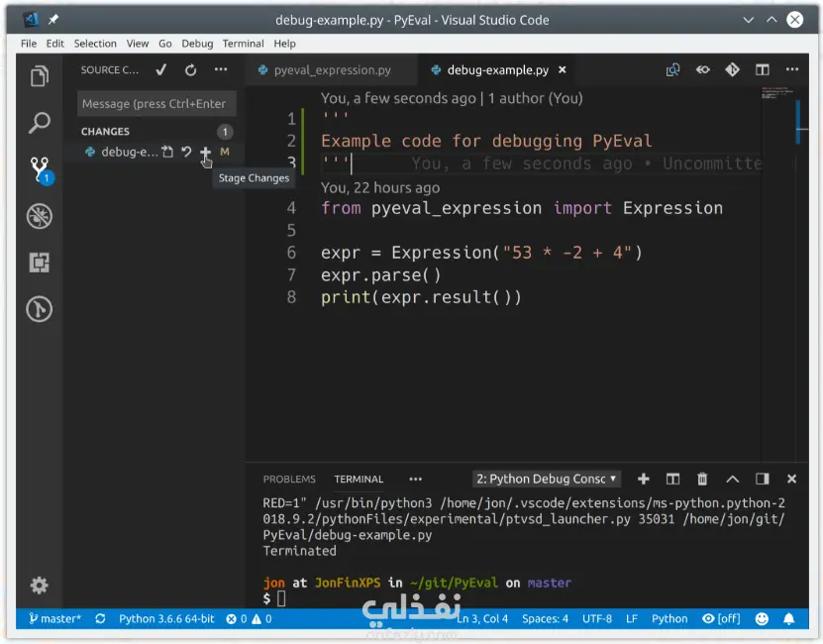Select the debug-example.py editor tab
The width and height of the screenshot is (823, 644).
[x=497, y=70]
